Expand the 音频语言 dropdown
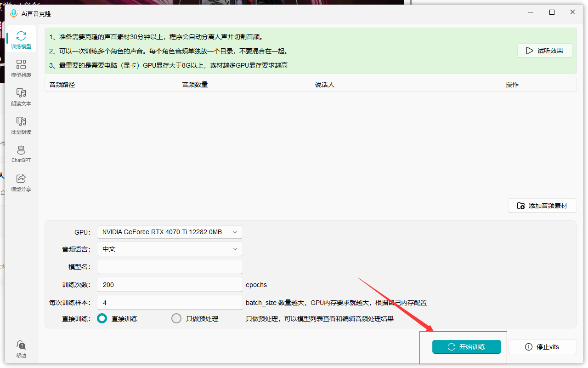588x368 pixels. tap(170, 249)
